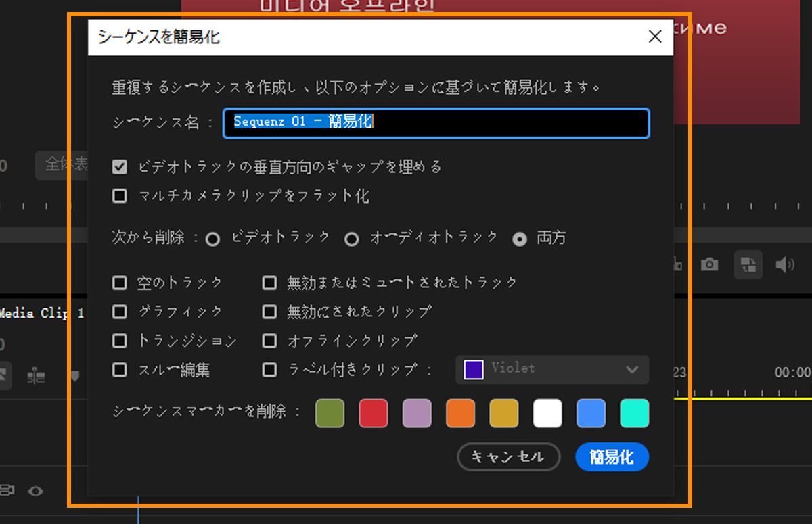
Task: Open the Violet label color dropdown
Action: [552, 370]
